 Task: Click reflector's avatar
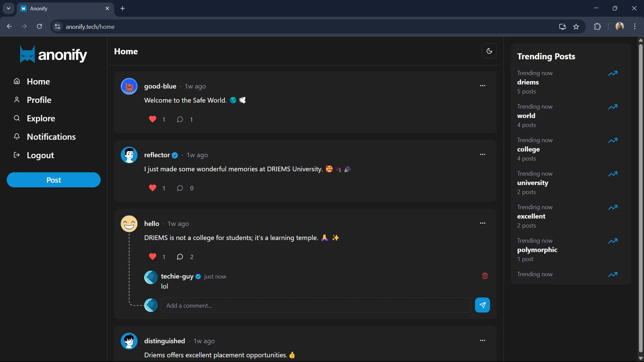pyautogui.click(x=129, y=155)
